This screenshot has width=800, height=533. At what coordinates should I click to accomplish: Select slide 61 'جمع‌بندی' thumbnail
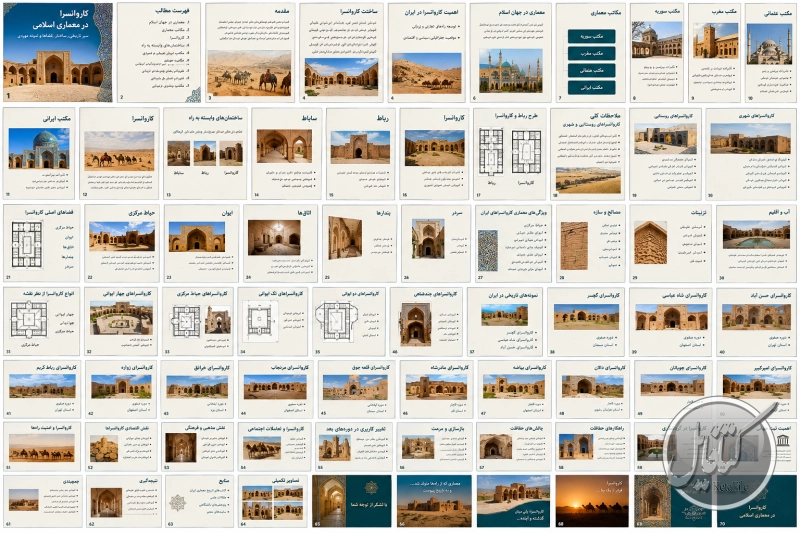coord(42,501)
